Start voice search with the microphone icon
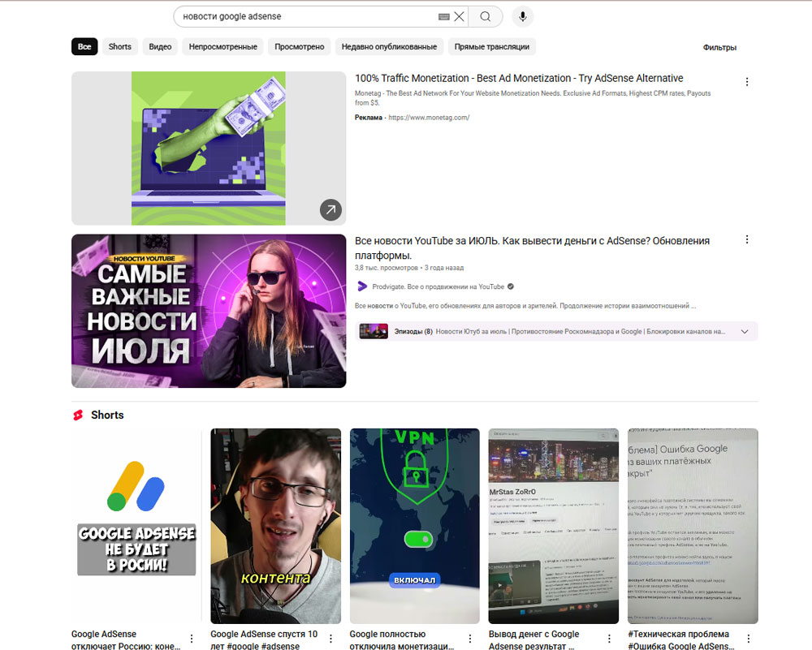The height and width of the screenshot is (650, 812). (522, 16)
